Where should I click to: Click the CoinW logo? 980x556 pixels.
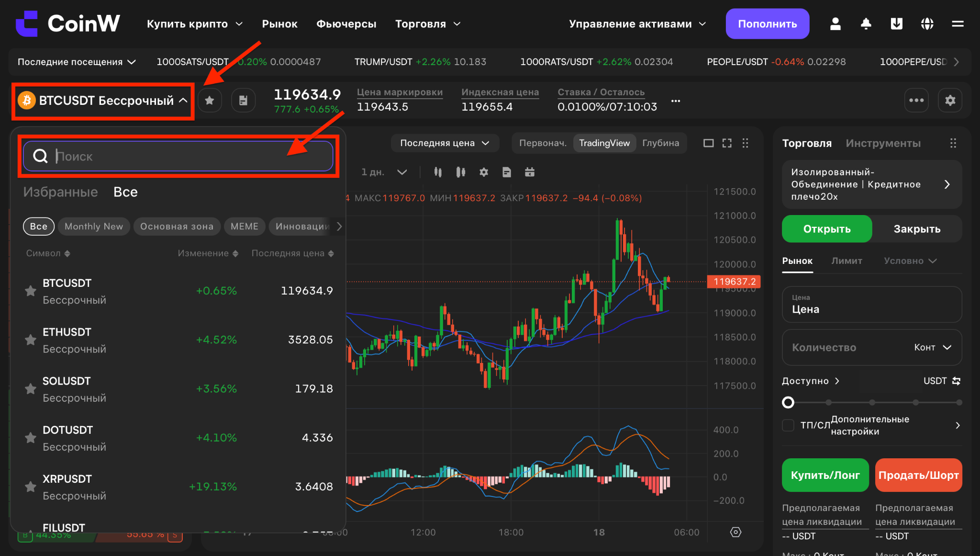coord(67,23)
